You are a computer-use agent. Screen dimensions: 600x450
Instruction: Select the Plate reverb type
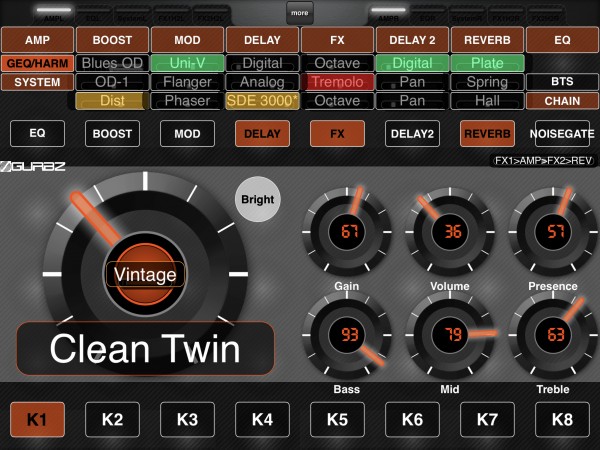(487, 63)
